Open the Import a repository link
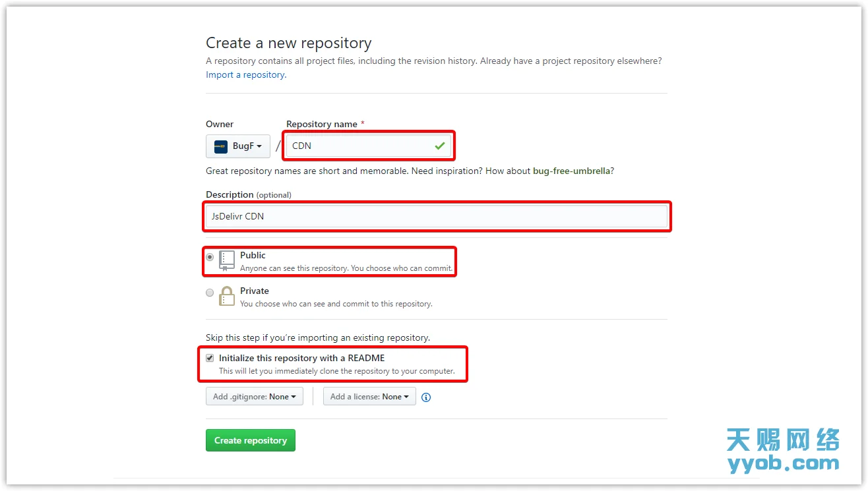Image resolution: width=868 pixels, height=491 pixels. click(244, 74)
